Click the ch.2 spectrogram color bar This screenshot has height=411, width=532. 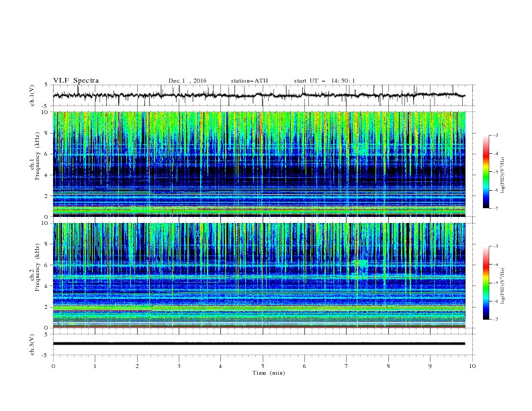coord(486,283)
